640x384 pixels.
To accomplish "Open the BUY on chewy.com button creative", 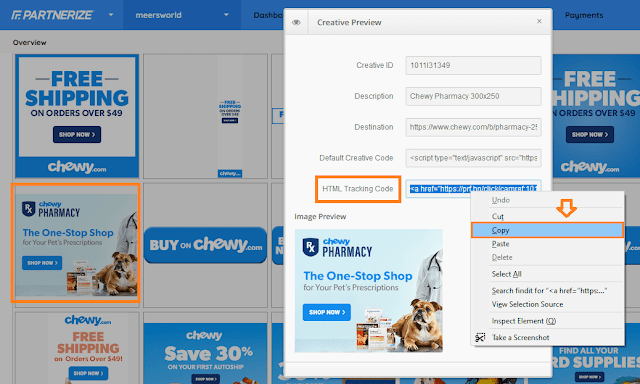I will click(x=205, y=245).
